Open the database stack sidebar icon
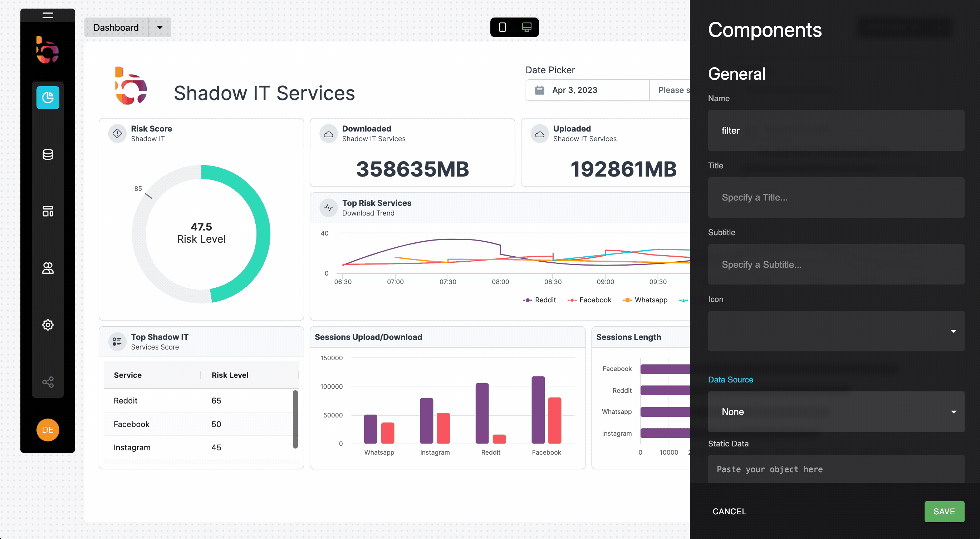The width and height of the screenshot is (980, 539). pyautogui.click(x=48, y=154)
